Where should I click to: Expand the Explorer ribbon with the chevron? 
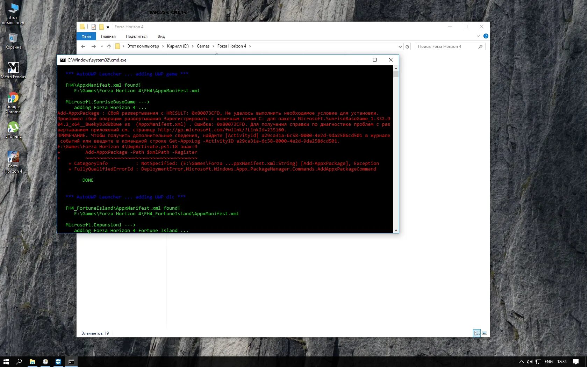[478, 36]
